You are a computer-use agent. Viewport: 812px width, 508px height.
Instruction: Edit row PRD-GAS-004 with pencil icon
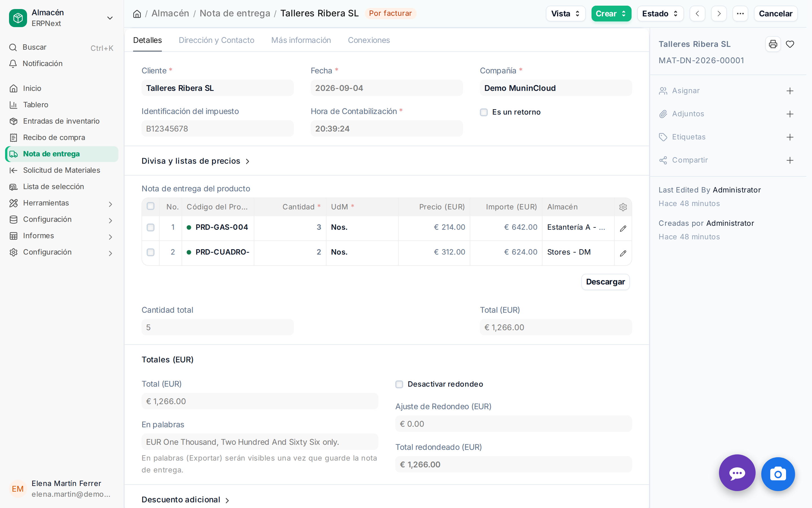623,229
